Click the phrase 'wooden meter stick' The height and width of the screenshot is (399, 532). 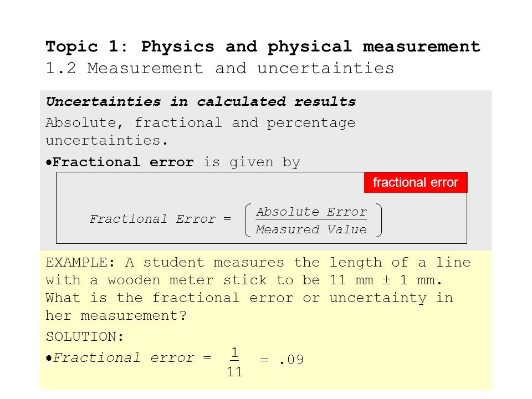tap(187, 280)
